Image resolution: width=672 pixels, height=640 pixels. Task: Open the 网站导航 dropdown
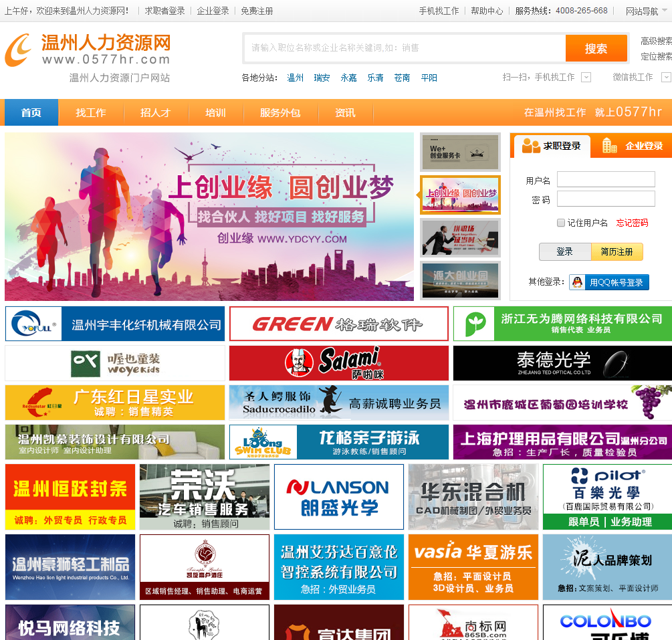647,11
